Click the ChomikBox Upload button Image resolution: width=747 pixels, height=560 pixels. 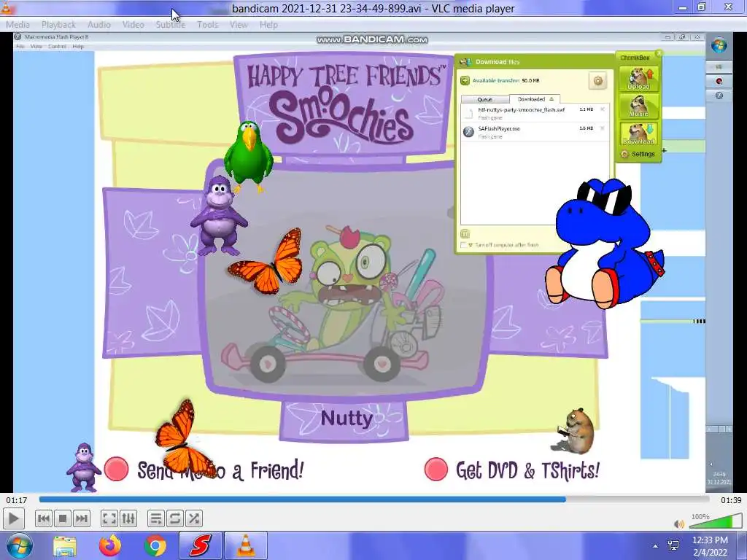[638, 79]
